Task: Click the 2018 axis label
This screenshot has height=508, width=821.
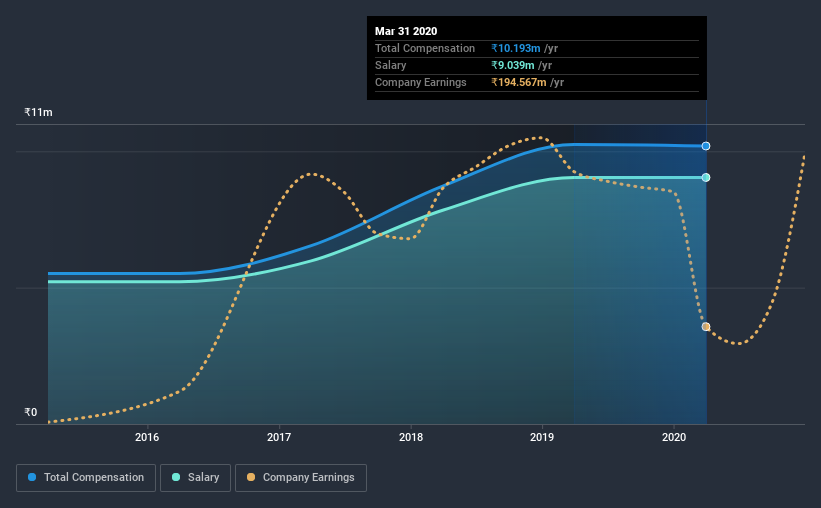Action: point(411,437)
